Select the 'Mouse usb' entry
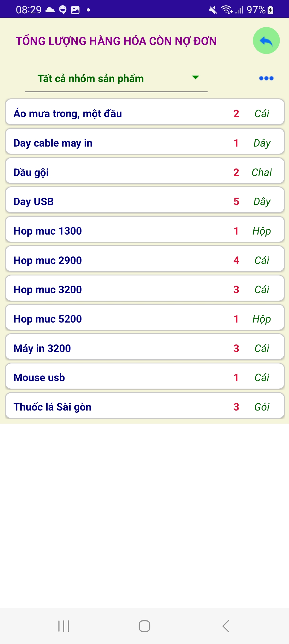 click(144, 378)
